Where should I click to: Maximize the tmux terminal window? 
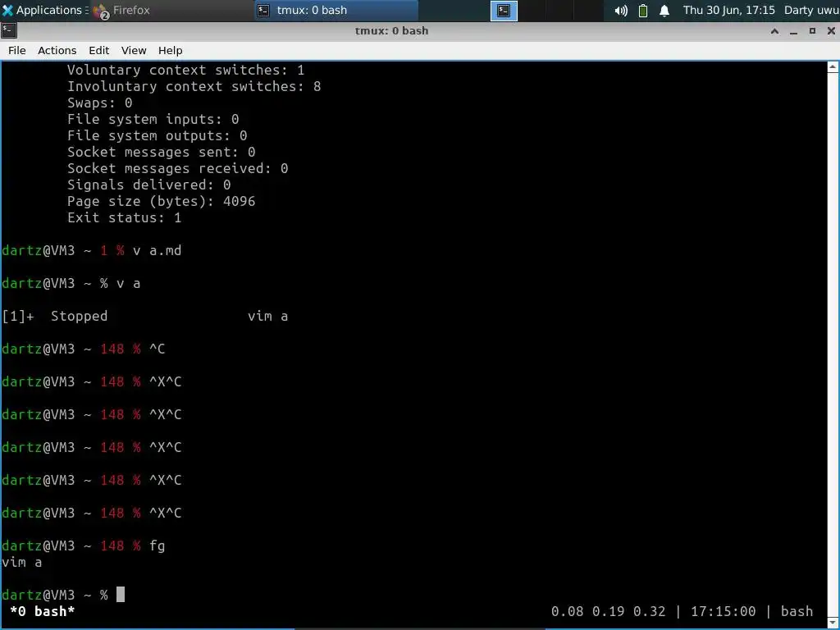[812, 31]
